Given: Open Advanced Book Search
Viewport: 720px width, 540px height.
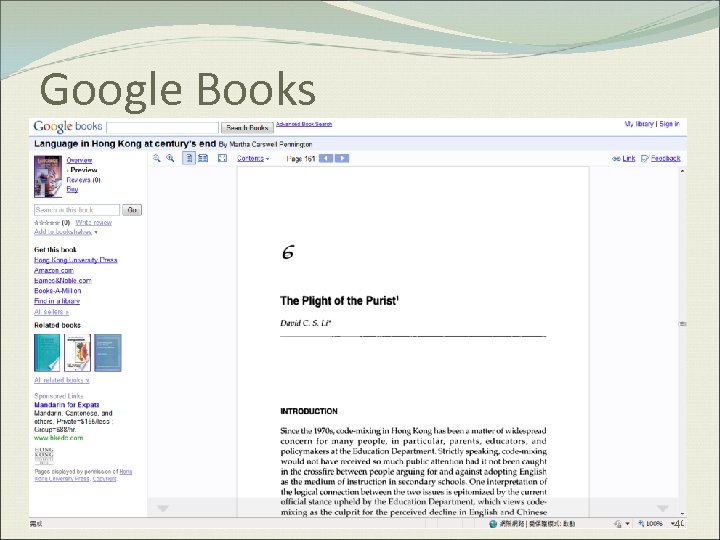Looking at the screenshot, I should (304, 124).
